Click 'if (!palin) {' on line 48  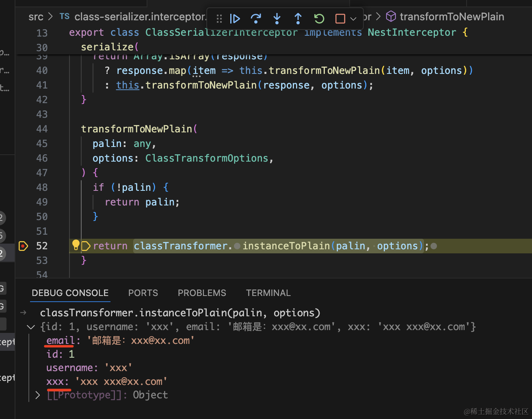tap(131, 188)
